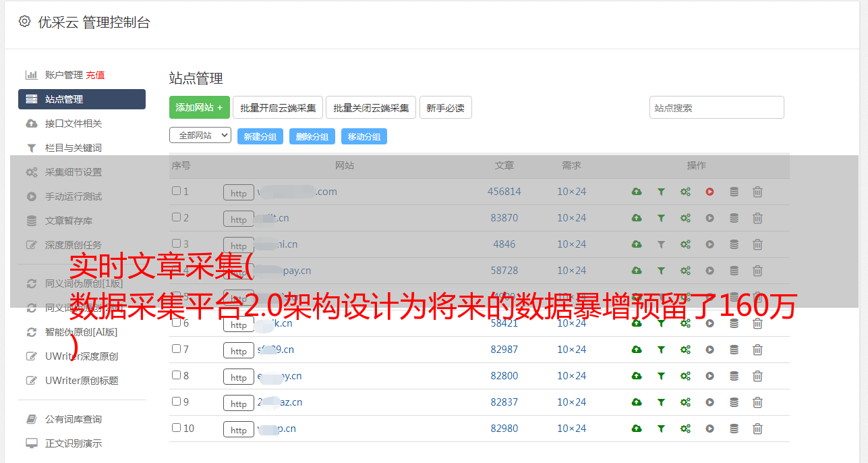Click the green 添加网站 button

[x=199, y=107]
